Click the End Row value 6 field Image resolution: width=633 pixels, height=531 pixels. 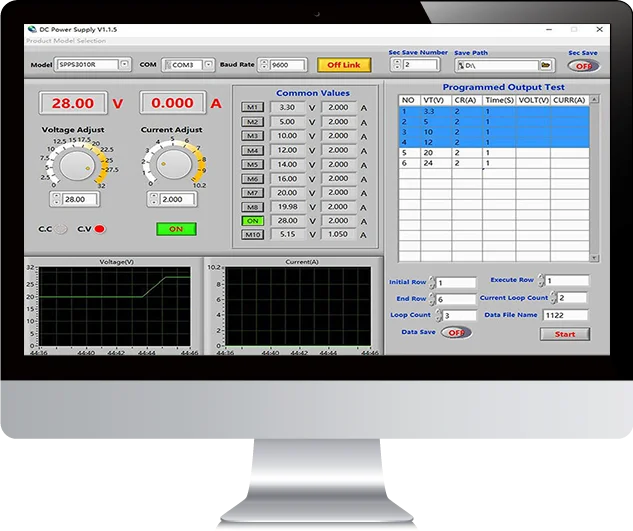tap(456, 299)
